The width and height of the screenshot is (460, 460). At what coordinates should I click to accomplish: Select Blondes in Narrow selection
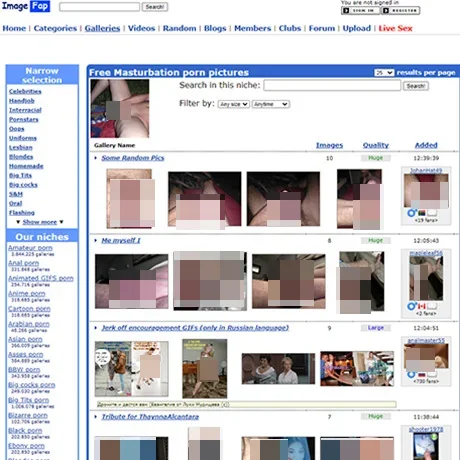tap(21, 157)
